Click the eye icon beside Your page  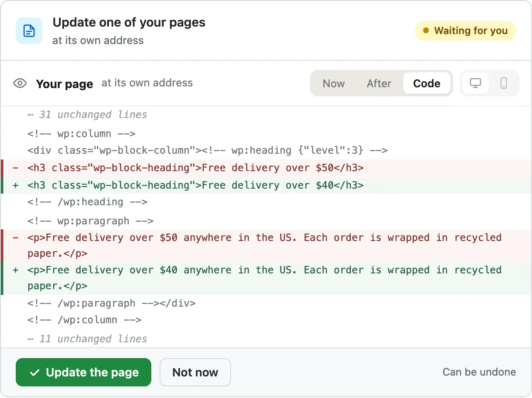[x=20, y=84]
